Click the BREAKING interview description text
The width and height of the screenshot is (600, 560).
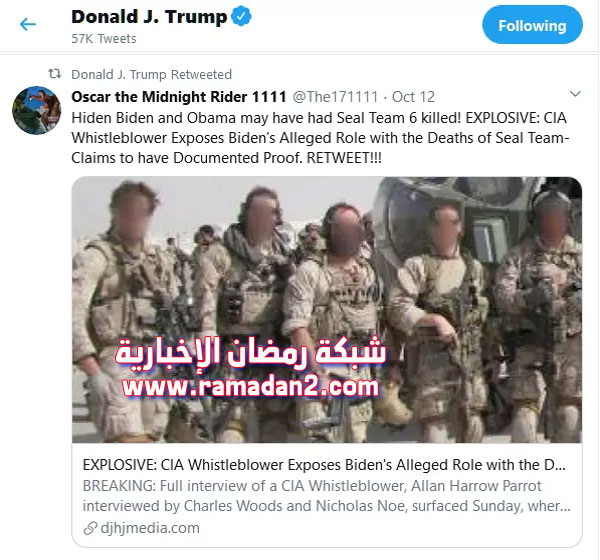[326, 496]
